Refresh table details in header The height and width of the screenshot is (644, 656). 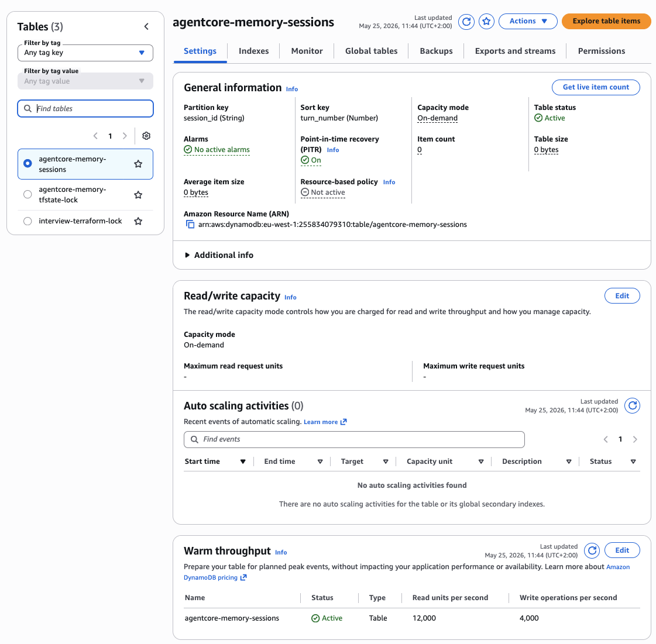pyautogui.click(x=466, y=21)
